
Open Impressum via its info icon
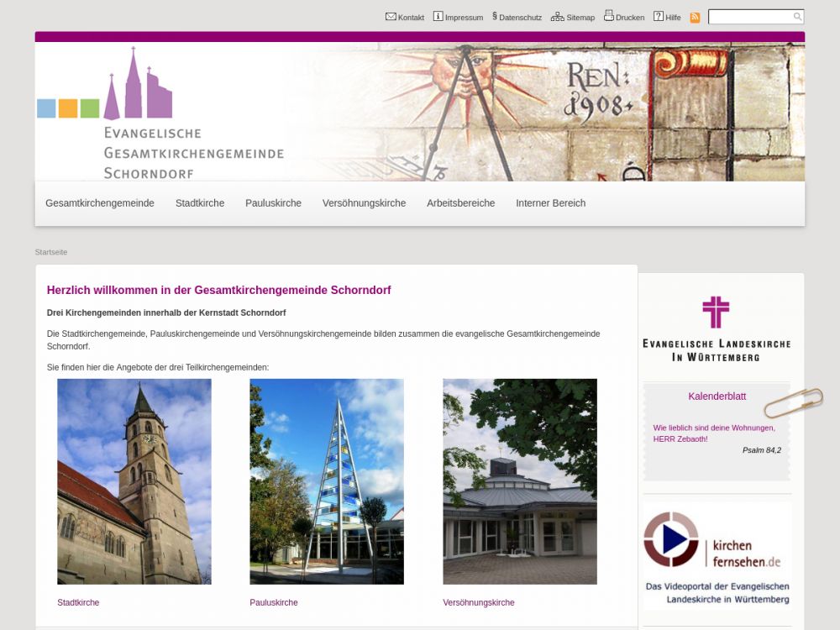438,17
